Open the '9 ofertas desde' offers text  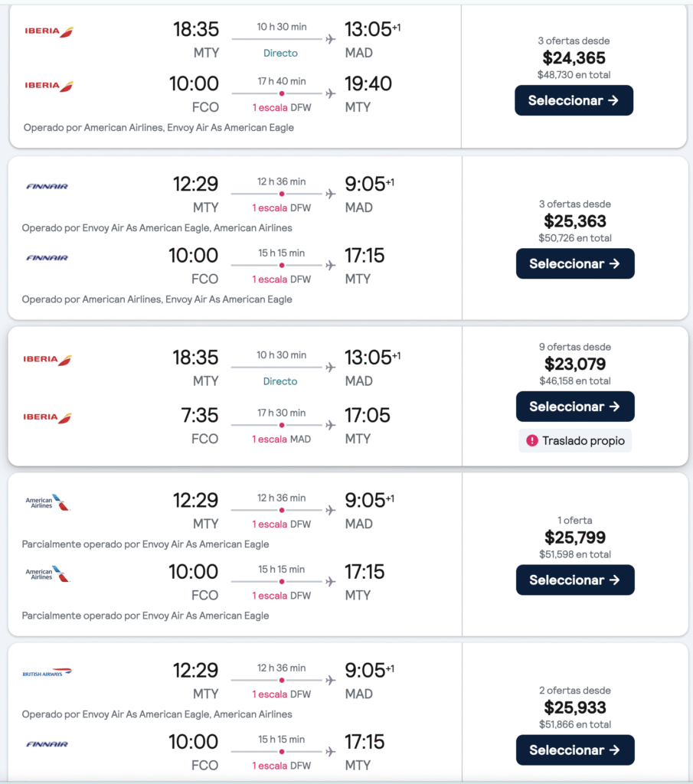pyautogui.click(x=574, y=347)
